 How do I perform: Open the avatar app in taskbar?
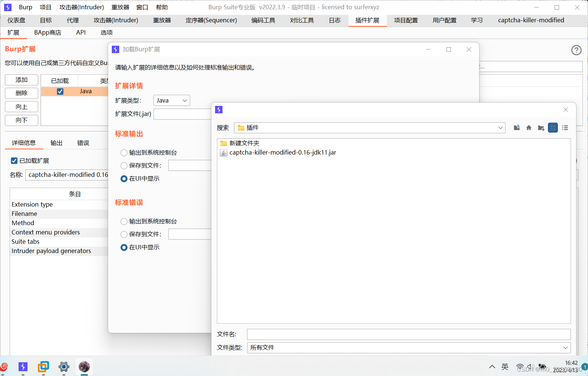84,367
